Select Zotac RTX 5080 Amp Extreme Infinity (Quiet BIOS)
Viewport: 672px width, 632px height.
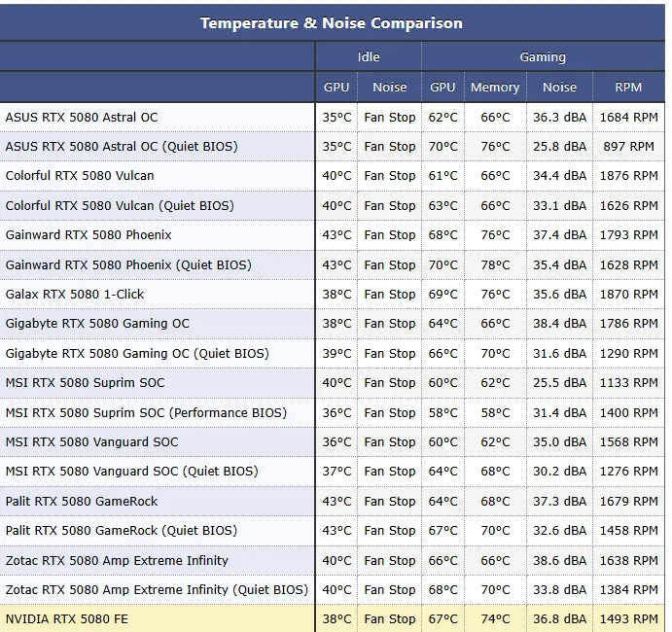pyautogui.click(x=157, y=589)
